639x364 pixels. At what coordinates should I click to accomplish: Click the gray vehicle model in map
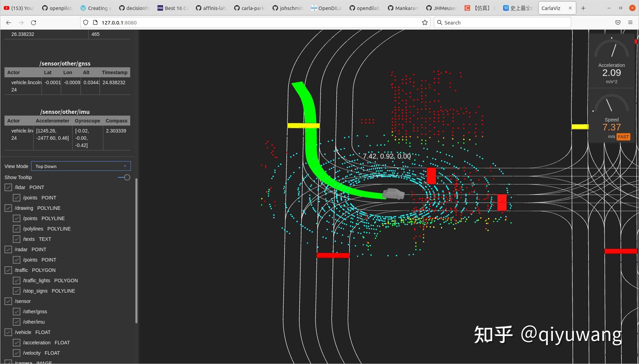tap(394, 194)
